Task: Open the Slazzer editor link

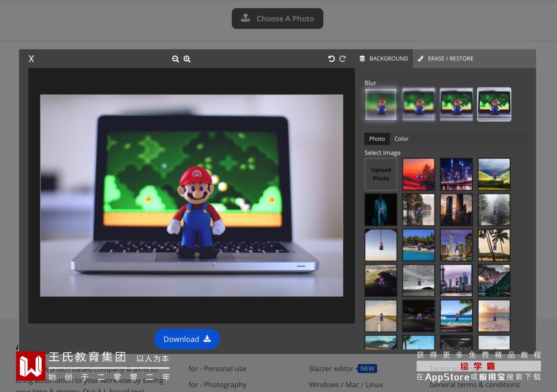Action: tap(331, 368)
